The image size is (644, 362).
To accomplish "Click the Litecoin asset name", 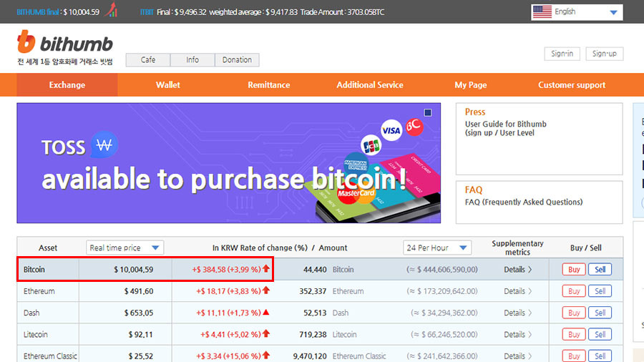I will [x=35, y=335].
